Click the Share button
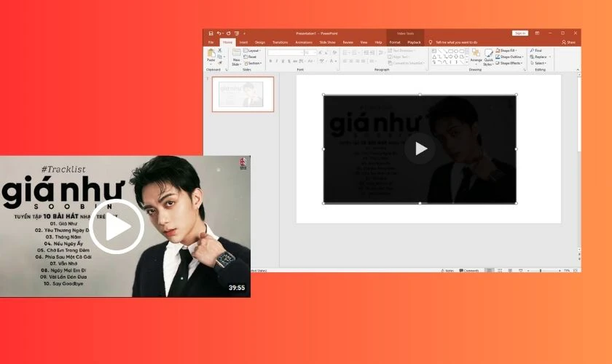The width and height of the screenshot is (612, 364). click(x=569, y=42)
